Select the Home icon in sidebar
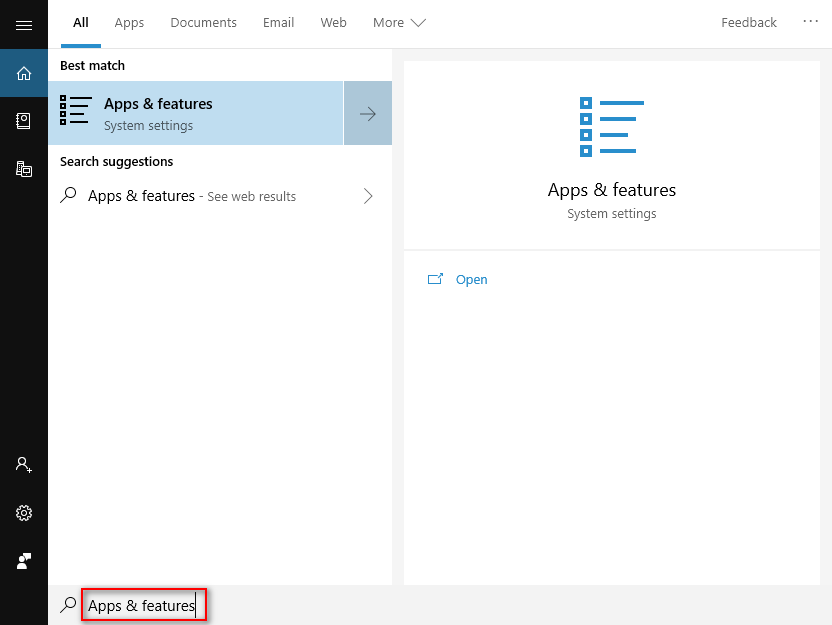The image size is (832, 625). coord(24,73)
